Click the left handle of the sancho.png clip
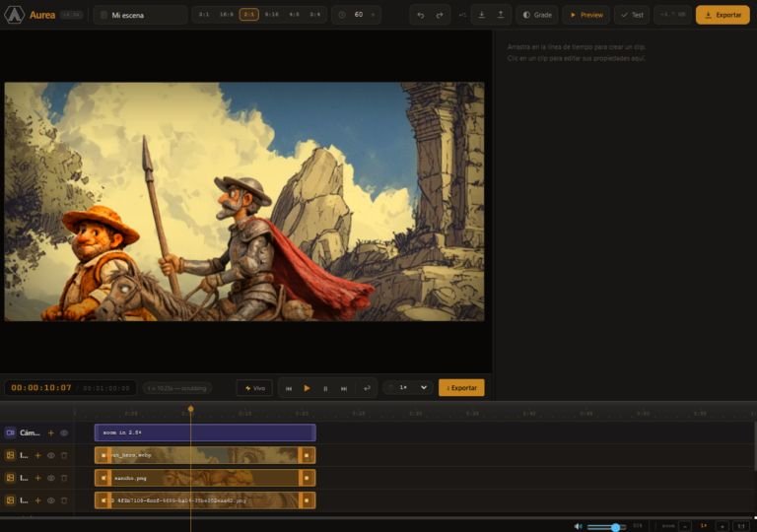Viewport: 757px width, 532px height. (103, 478)
